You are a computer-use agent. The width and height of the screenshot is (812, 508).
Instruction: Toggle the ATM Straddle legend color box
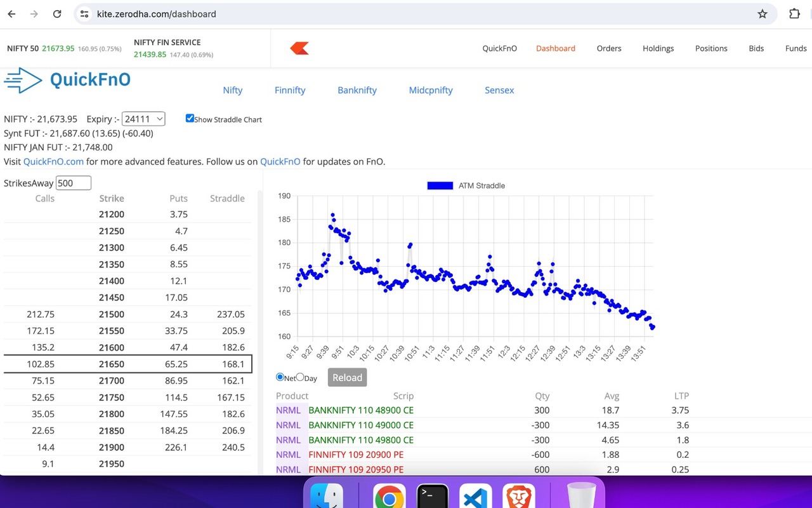[440, 185]
